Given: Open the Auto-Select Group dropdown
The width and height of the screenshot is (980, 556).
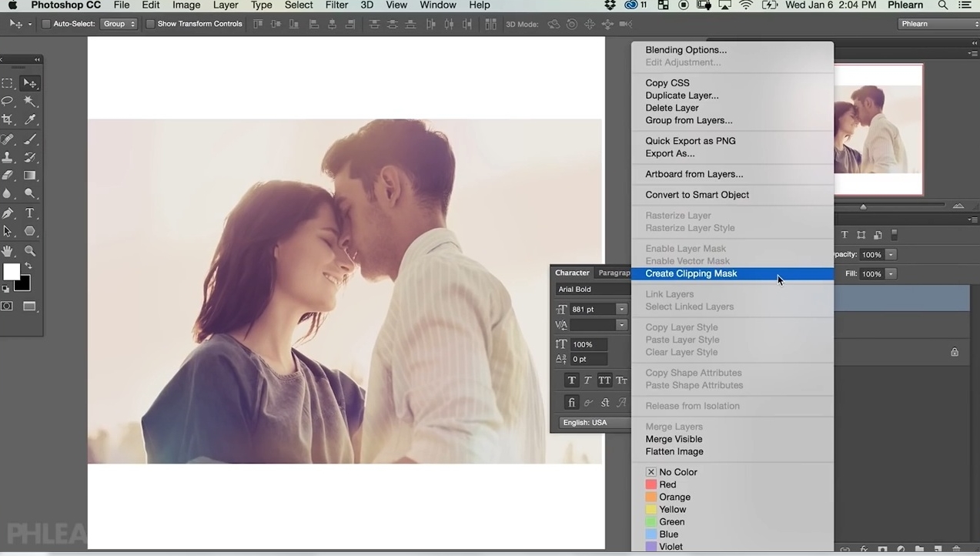Looking at the screenshot, I should click(x=119, y=24).
